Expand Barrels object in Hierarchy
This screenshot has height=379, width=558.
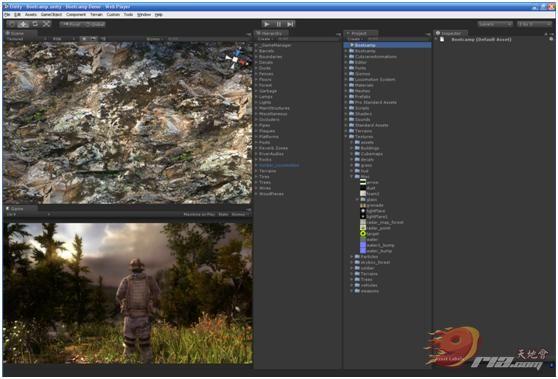tap(256, 51)
